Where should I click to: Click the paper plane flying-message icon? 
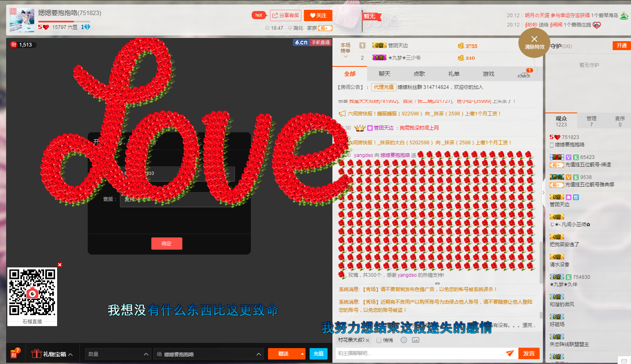[x=510, y=353]
